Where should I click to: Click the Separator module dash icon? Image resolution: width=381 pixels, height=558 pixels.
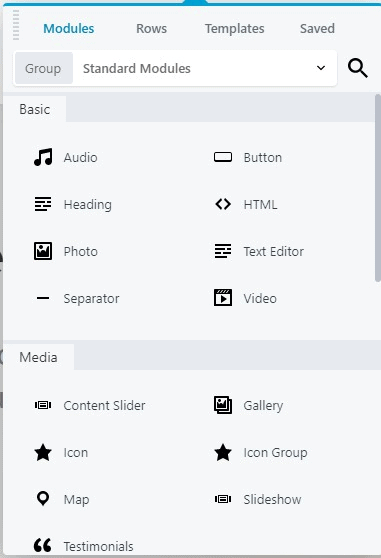[43, 298]
